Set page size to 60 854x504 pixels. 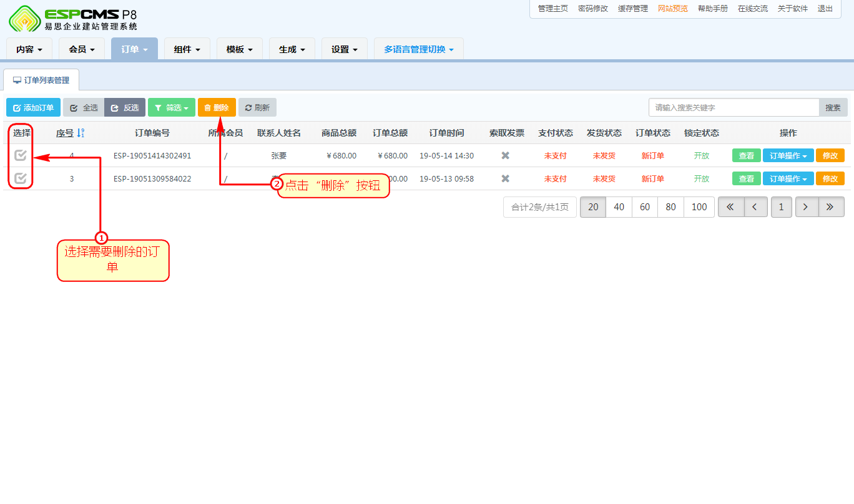pos(645,207)
